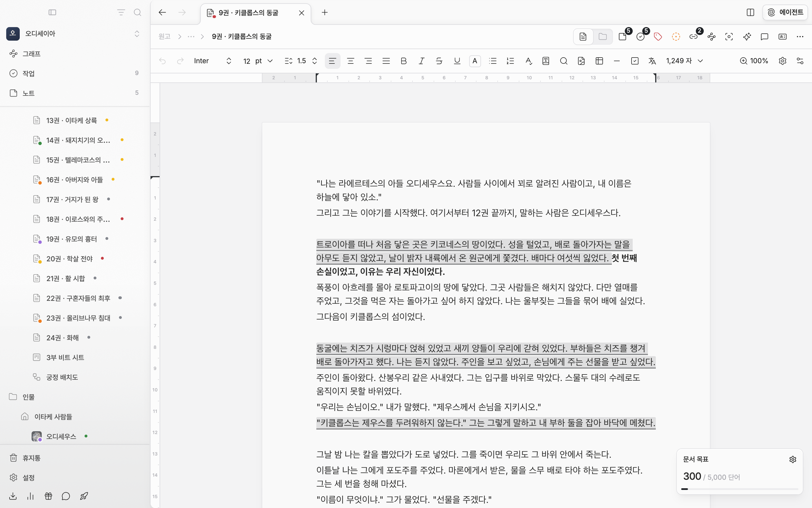Expand the 인물 folder
The image size is (812, 508).
click(x=75, y=397)
